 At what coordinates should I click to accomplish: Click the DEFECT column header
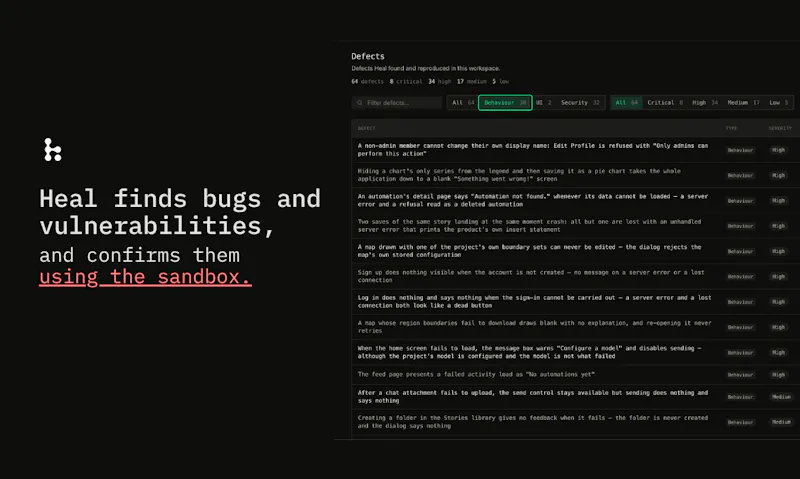[366, 129]
